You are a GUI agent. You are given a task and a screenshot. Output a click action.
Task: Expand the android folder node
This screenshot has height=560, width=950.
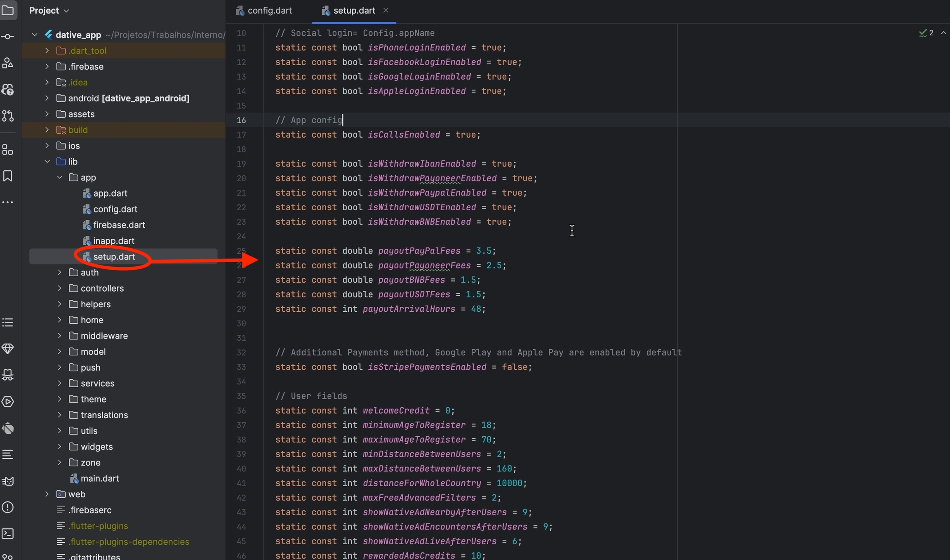47,98
